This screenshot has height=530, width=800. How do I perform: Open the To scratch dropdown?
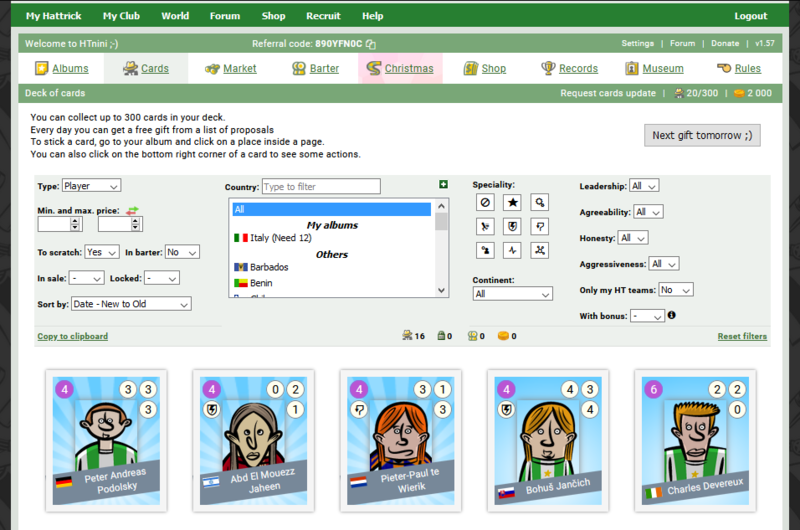coord(102,252)
